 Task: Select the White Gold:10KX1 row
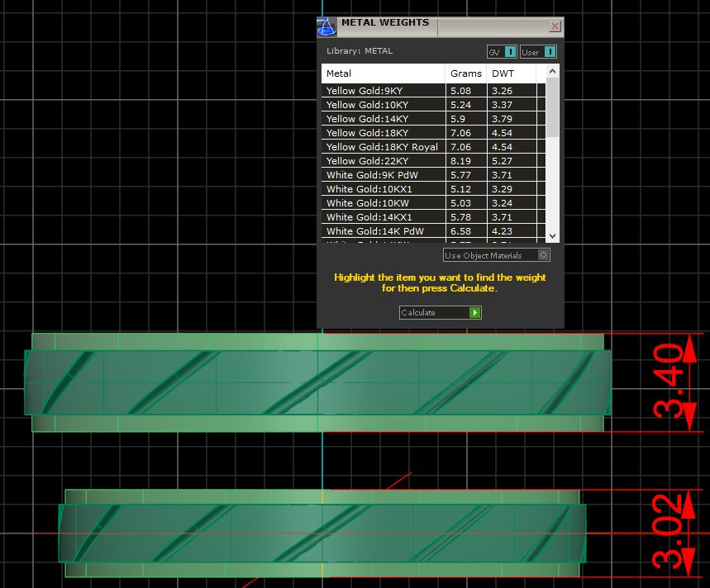pyautogui.click(x=433, y=188)
